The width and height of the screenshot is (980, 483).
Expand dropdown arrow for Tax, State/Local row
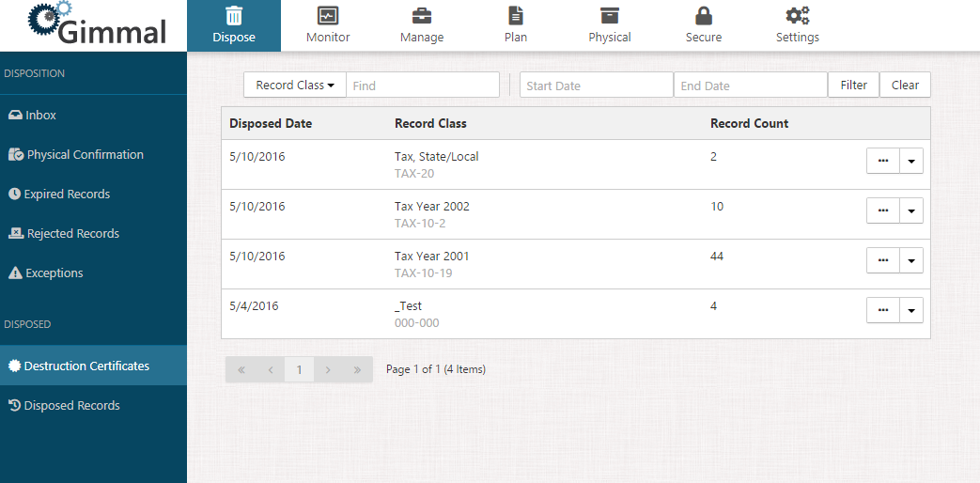point(911,161)
